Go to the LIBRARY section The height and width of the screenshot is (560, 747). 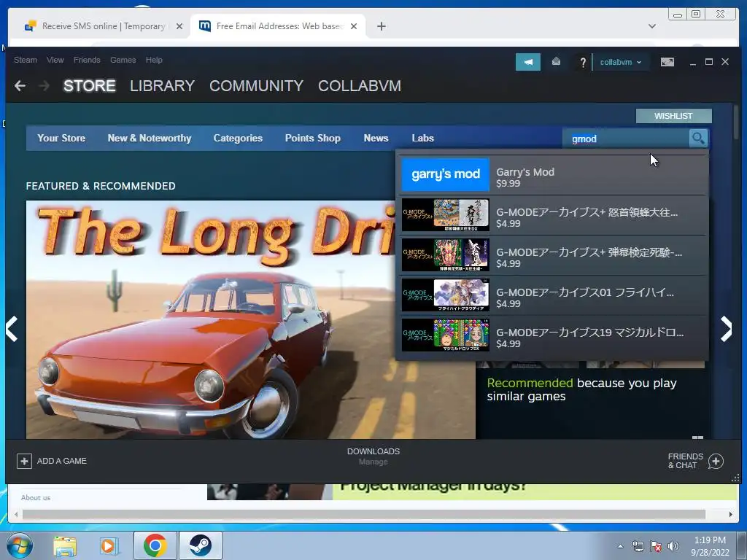163,86
